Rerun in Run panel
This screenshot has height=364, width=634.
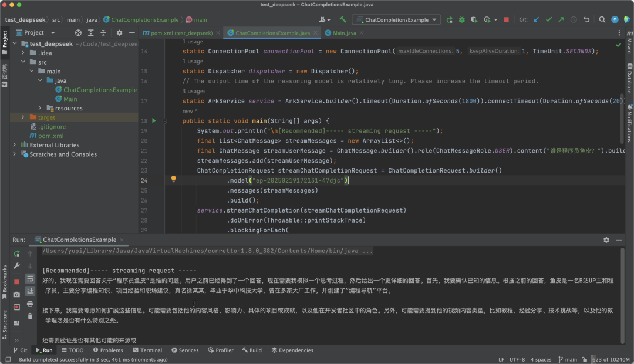click(16, 254)
